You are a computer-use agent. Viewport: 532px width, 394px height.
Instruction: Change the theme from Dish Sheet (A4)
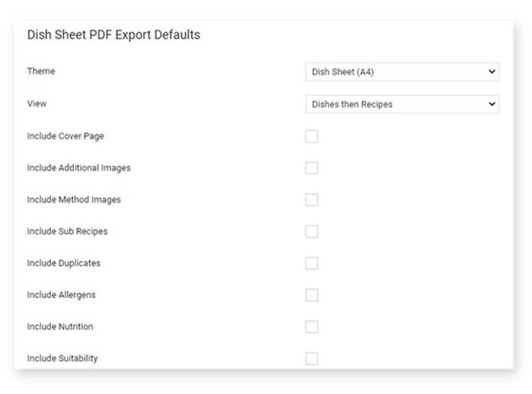(x=402, y=72)
